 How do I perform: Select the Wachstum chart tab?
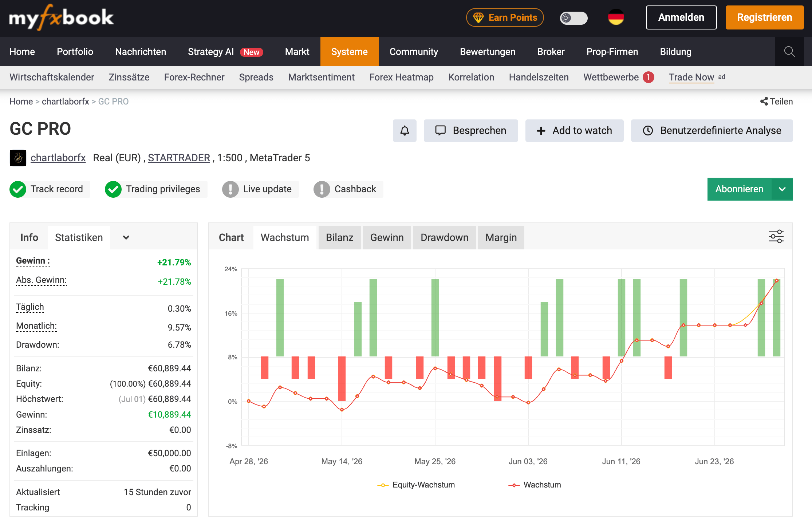[285, 238]
